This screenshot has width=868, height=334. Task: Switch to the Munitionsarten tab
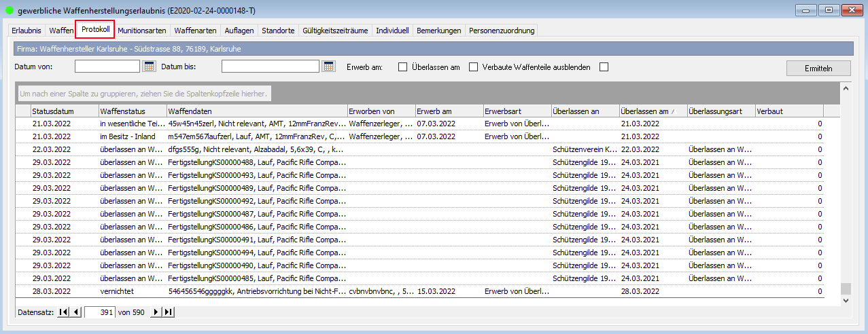point(141,31)
